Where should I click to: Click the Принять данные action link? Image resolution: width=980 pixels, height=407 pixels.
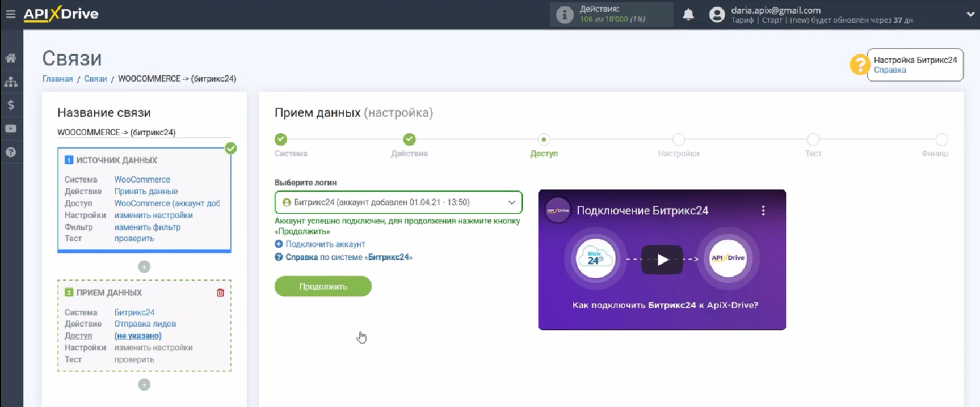point(146,192)
